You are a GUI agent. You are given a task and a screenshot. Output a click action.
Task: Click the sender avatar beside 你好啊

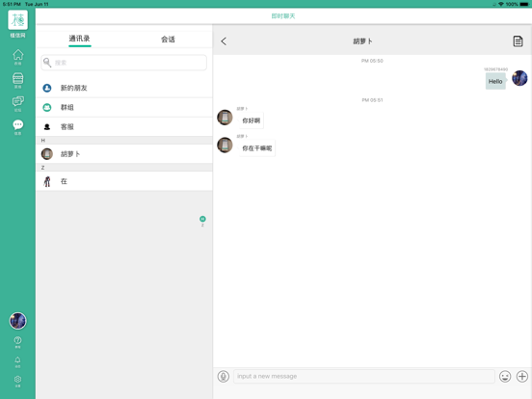(x=225, y=118)
